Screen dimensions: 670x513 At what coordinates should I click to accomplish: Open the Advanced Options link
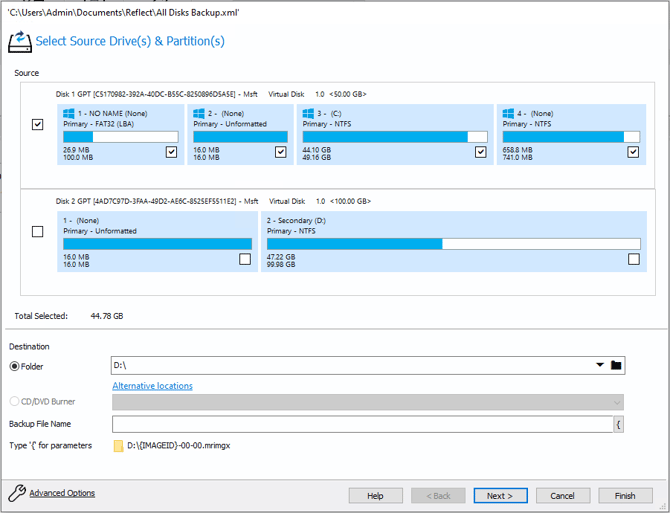[x=62, y=493]
